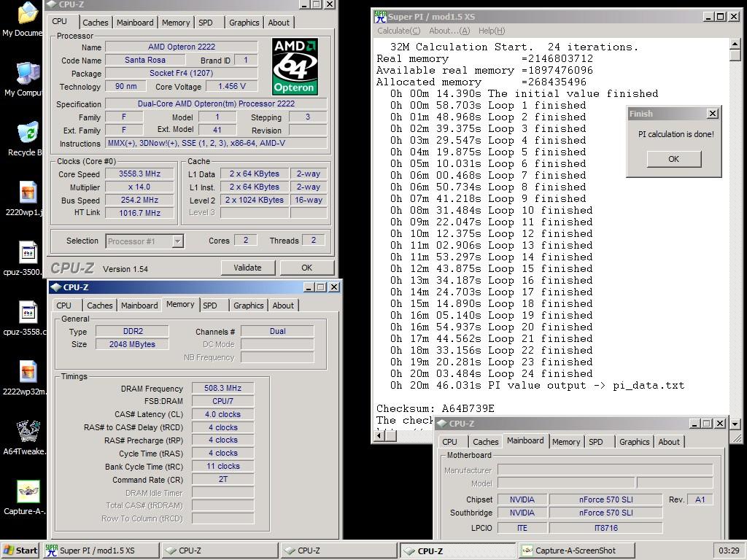Click the Checksum: A64B739E line
Image resolution: width=747 pixels, height=560 pixels.
pos(436,408)
